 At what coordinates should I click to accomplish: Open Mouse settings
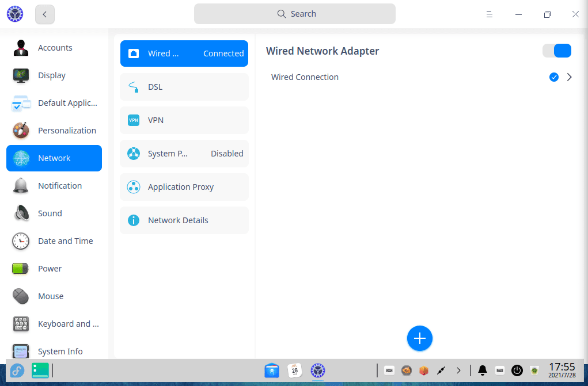(54, 296)
